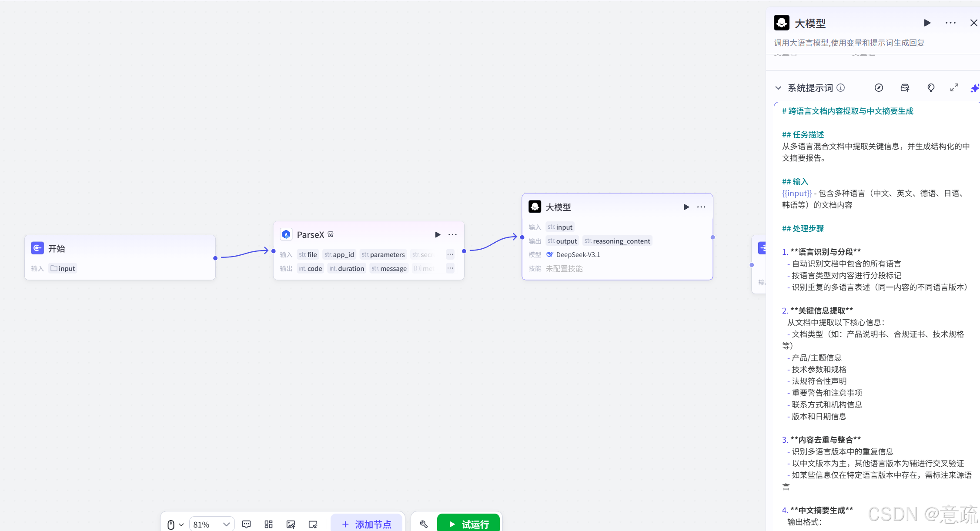
Task: Click the 大模型 node output connector dot
Action: point(712,237)
